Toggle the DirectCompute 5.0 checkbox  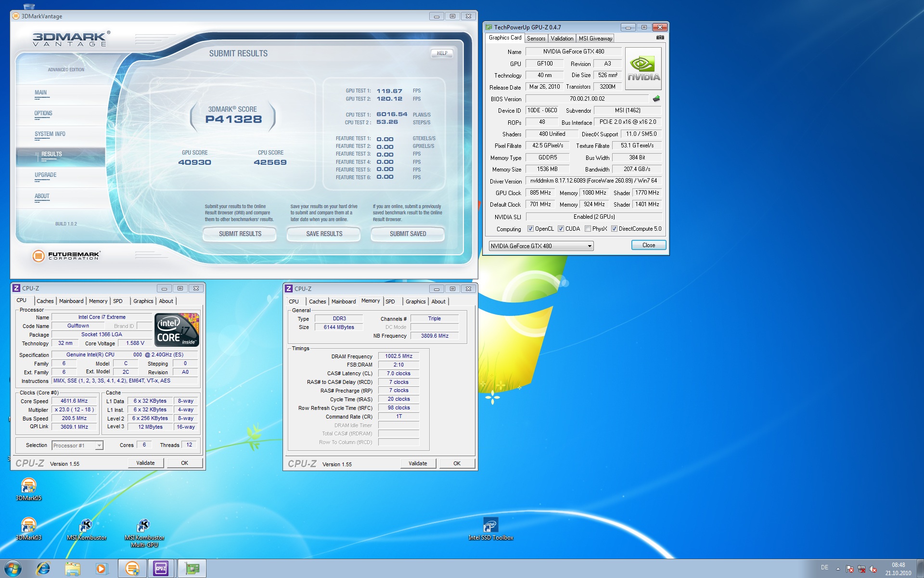pyautogui.click(x=614, y=229)
